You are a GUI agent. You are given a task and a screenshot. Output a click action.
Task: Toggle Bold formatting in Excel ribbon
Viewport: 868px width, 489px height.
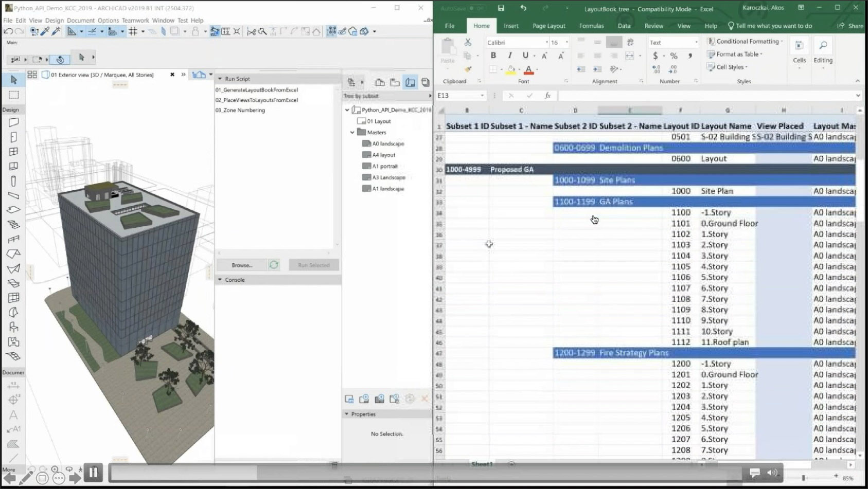pyautogui.click(x=493, y=56)
